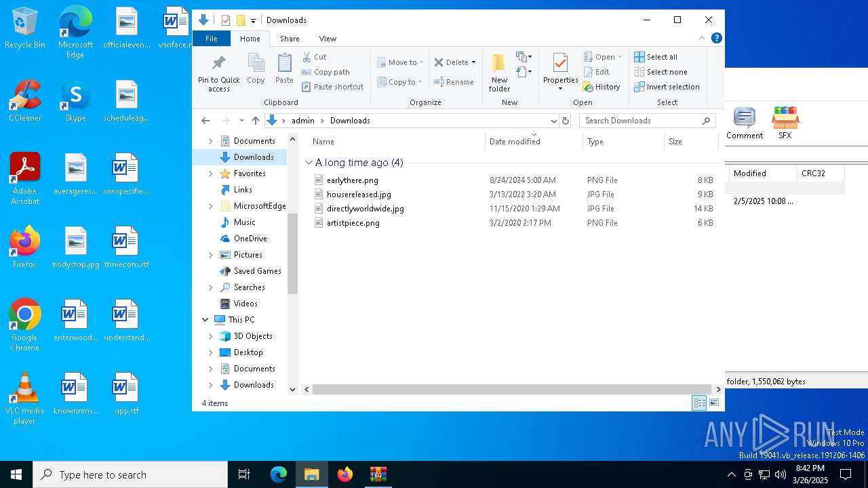Go up one folder level arrow
868x488 pixels.
pyautogui.click(x=255, y=121)
